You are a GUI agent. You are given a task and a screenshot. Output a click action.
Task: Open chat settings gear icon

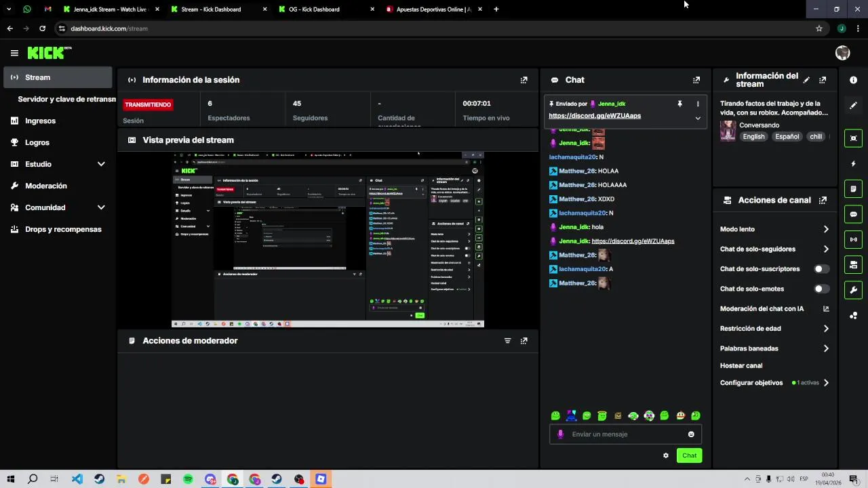[666, 455]
